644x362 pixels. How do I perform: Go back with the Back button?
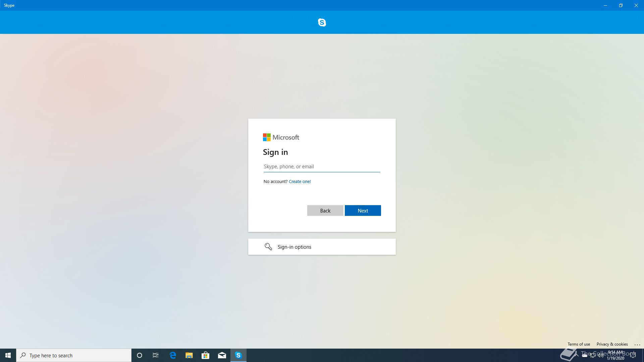click(x=325, y=210)
